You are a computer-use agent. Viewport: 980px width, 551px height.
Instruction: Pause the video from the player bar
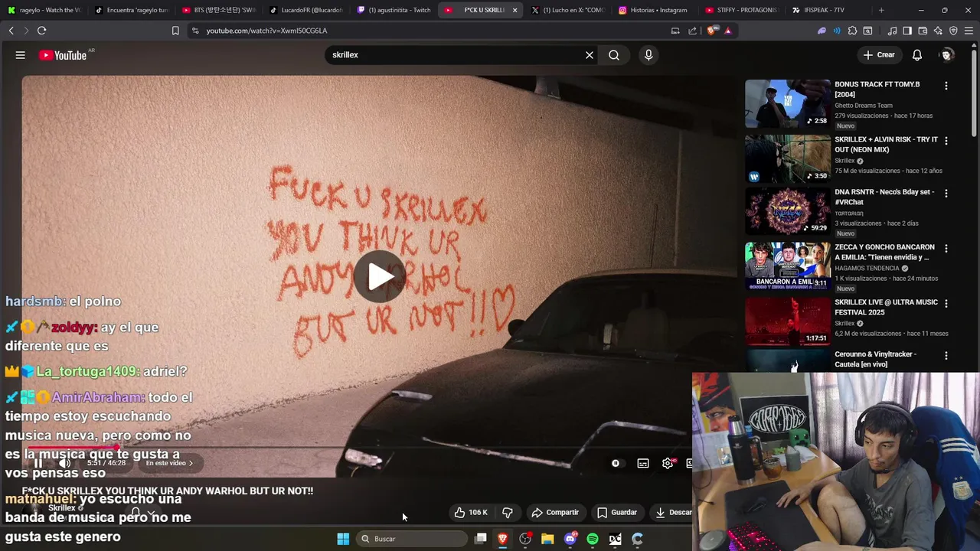(x=38, y=463)
